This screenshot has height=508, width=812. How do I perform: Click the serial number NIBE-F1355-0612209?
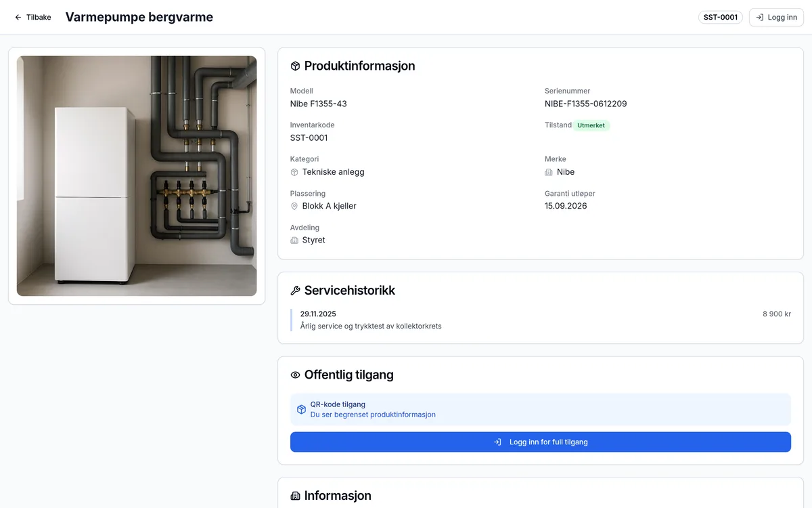(586, 104)
